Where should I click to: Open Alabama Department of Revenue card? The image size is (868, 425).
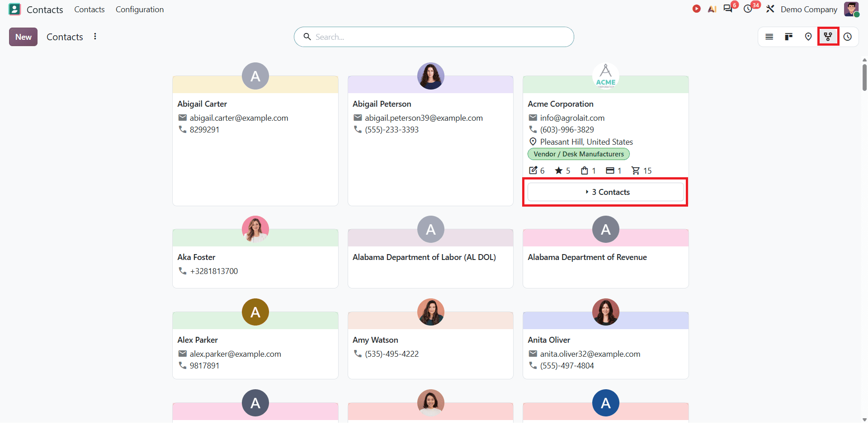[606, 259]
